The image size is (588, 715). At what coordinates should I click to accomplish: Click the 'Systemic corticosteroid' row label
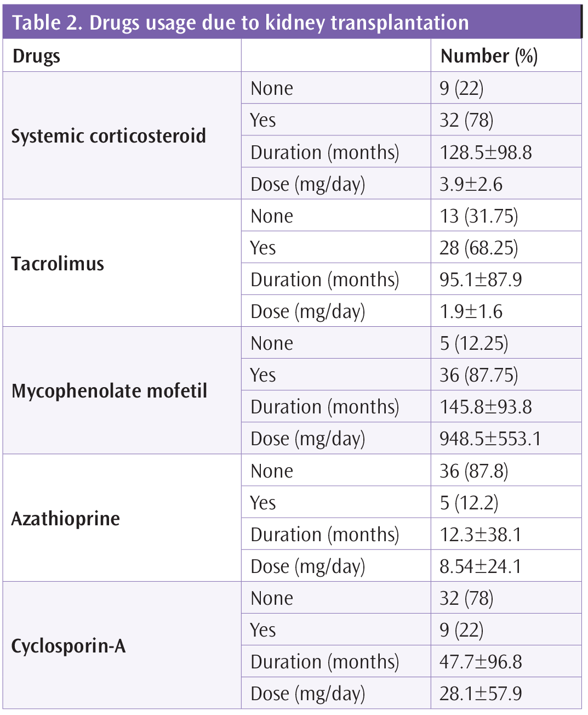click(x=109, y=136)
